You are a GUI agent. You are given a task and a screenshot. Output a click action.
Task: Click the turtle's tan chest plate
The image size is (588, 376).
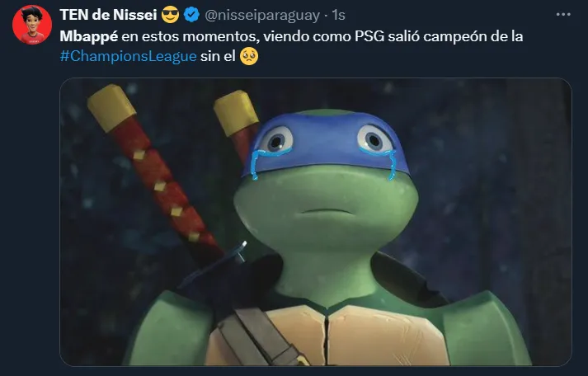point(327,336)
